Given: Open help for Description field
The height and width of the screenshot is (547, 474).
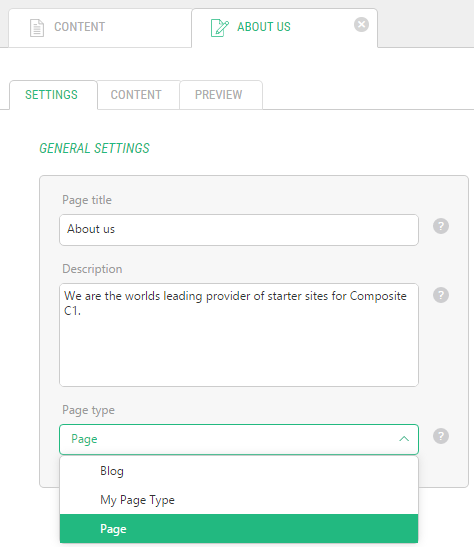Looking at the screenshot, I should pyautogui.click(x=441, y=295).
